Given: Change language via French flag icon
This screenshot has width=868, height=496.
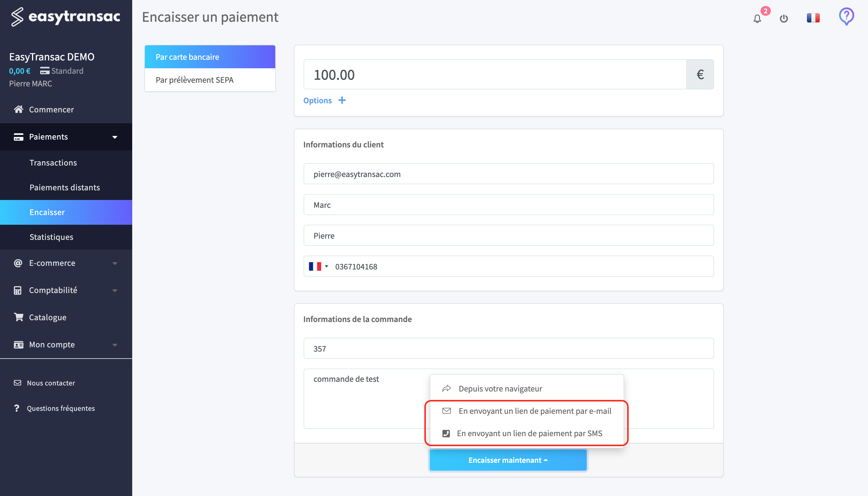Looking at the screenshot, I should tap(813, 18).
